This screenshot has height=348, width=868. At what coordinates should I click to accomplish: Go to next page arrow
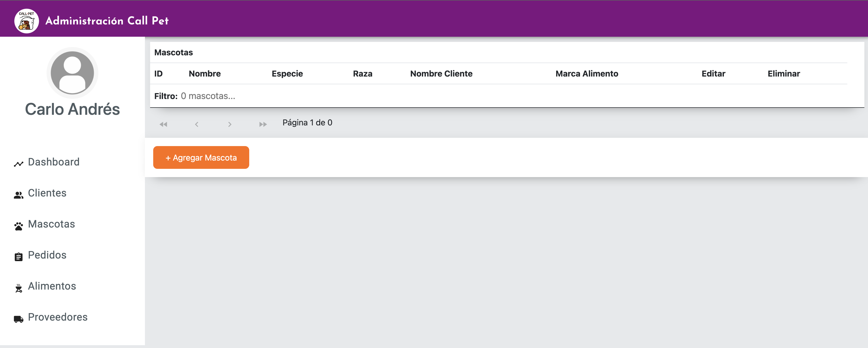230,124
